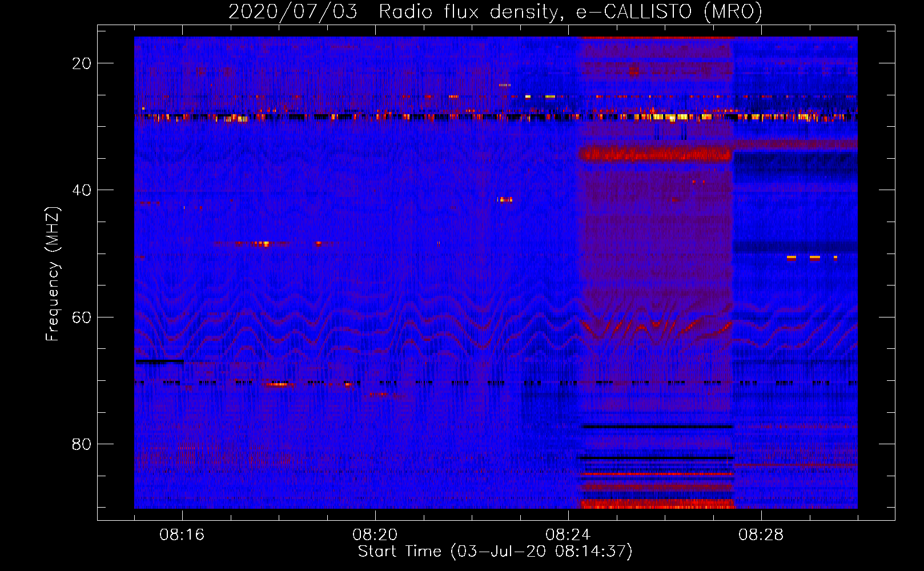Click the '20' frequency tick label
The width and height of the screenshot is (924, 571).
pyautogui.click(x=82, y=63)
